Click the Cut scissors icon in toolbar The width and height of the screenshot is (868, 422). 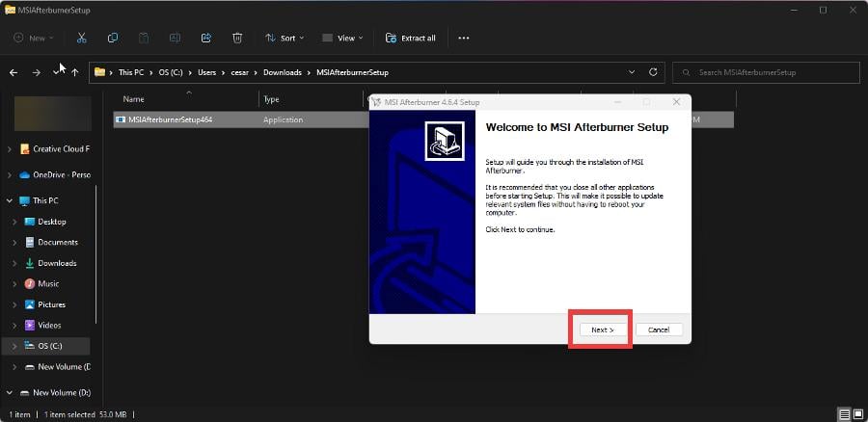tap(81, 39)
